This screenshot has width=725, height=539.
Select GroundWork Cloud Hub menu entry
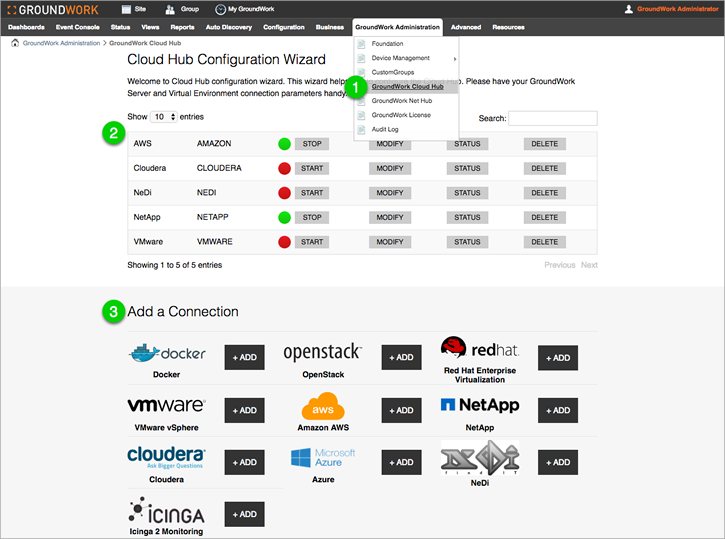pos(407,86)
